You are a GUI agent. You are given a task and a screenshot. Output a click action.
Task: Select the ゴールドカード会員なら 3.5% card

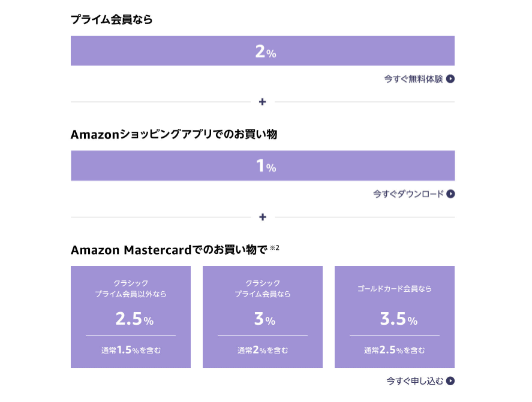click(395, 317)
